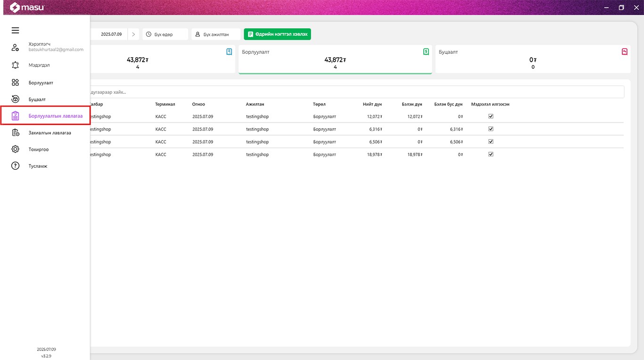Open Захиалгын лавлагаа clipboard icon
This screenshot has width=644, height=360.
[x=15, y=132]
